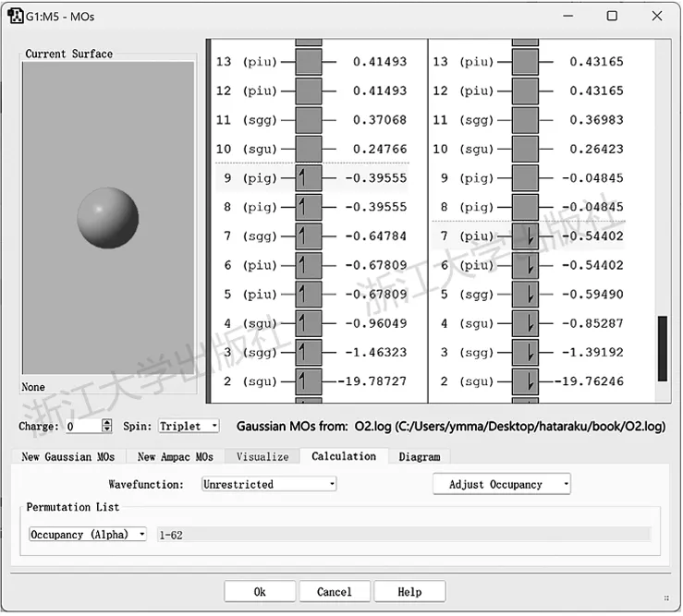Click the Ok button
Screen dimensions: 683x616
coord(260,592)
